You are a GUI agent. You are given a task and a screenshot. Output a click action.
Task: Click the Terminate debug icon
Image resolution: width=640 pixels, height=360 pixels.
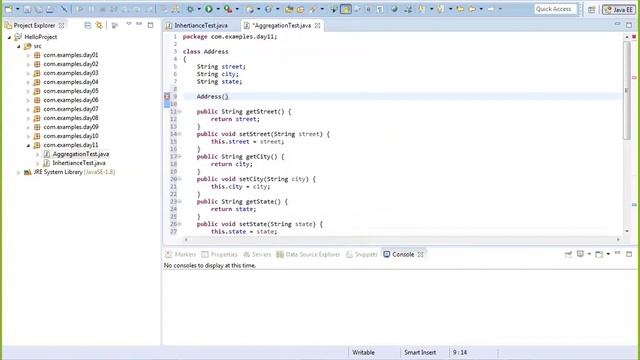pyautogui.click(x=103, y=9)
